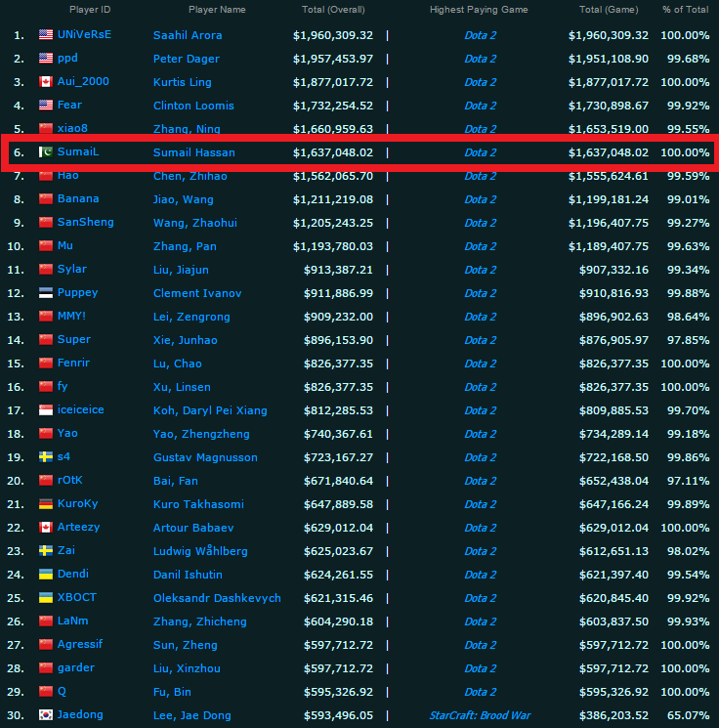Click the China flag next to Banana

click(46, 198)
